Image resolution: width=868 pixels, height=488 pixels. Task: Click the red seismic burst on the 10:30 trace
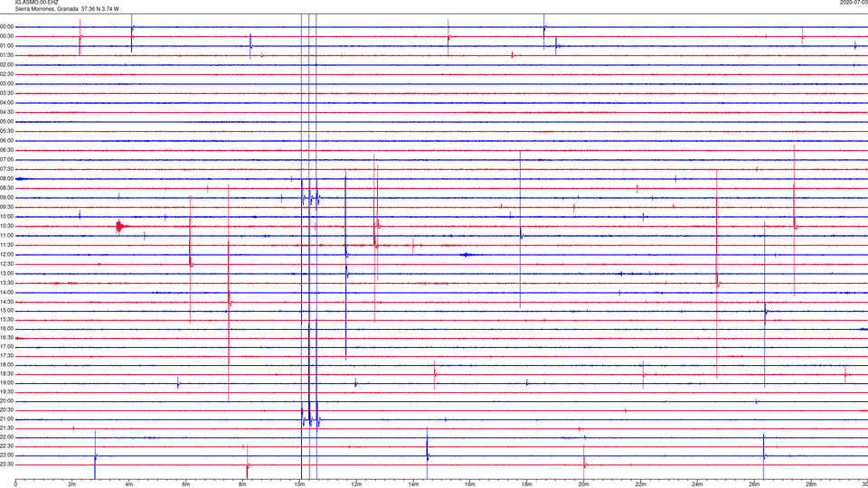(x=120, y=226)
